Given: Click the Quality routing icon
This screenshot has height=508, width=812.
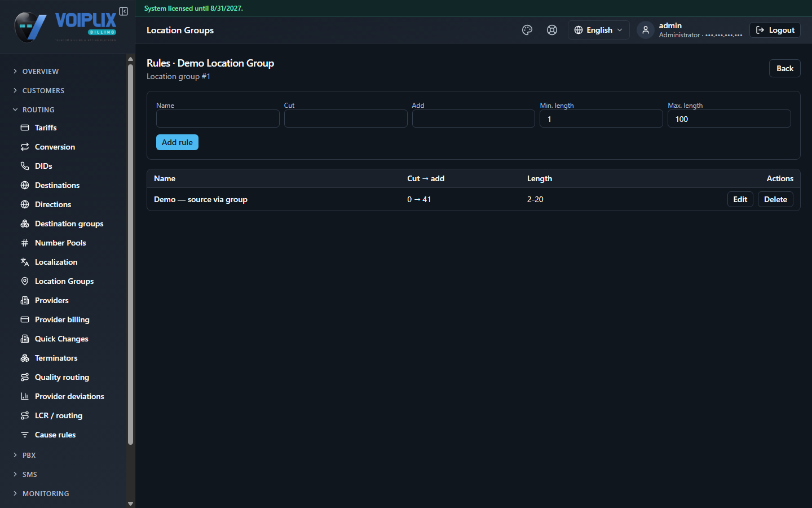Looking at the screenshot, I should pos(25,377).
